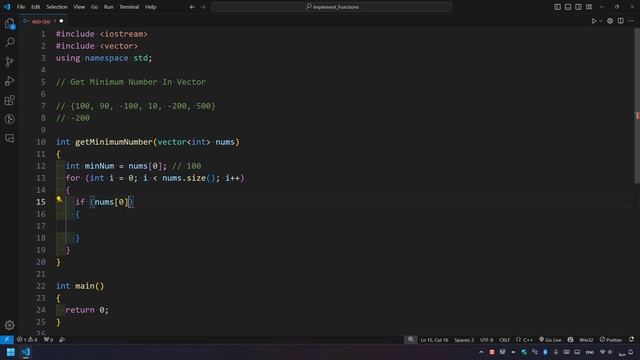
Task: Click "#include <vector>" on line 2
Action: point(97,46)
